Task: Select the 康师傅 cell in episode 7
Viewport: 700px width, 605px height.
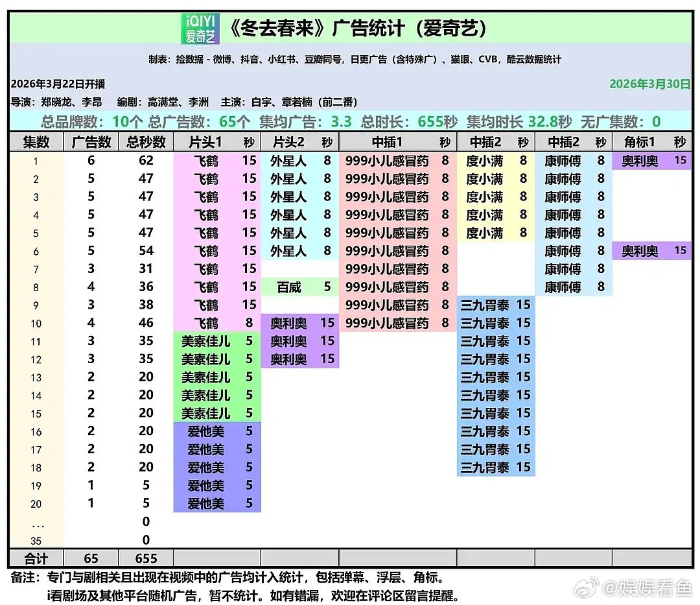Action: [x=563, y=268]
